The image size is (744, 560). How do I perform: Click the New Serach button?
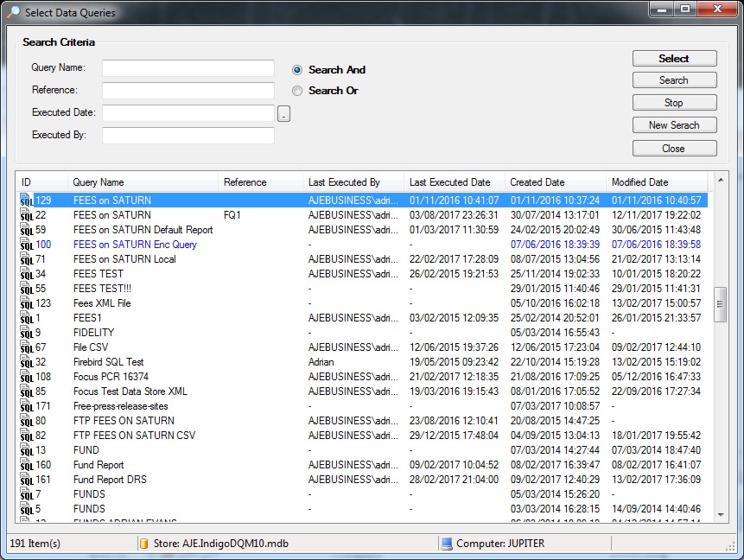tap(674, 125)
